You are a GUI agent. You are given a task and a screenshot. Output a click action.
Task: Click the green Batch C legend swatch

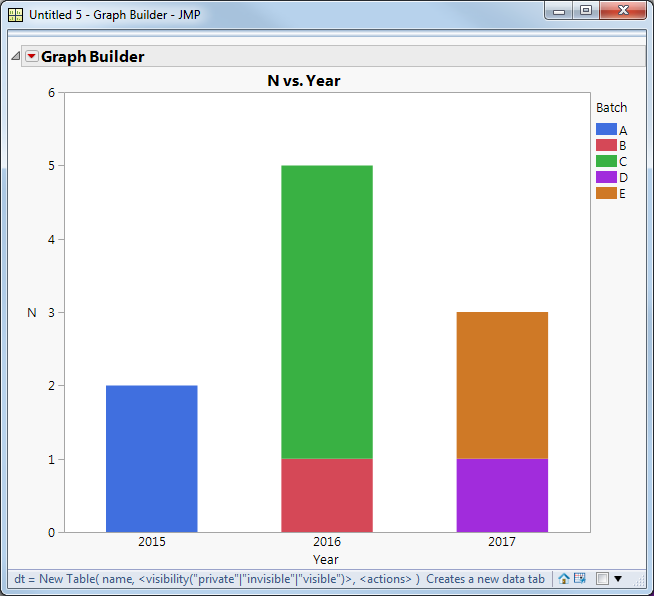(606, 161)
